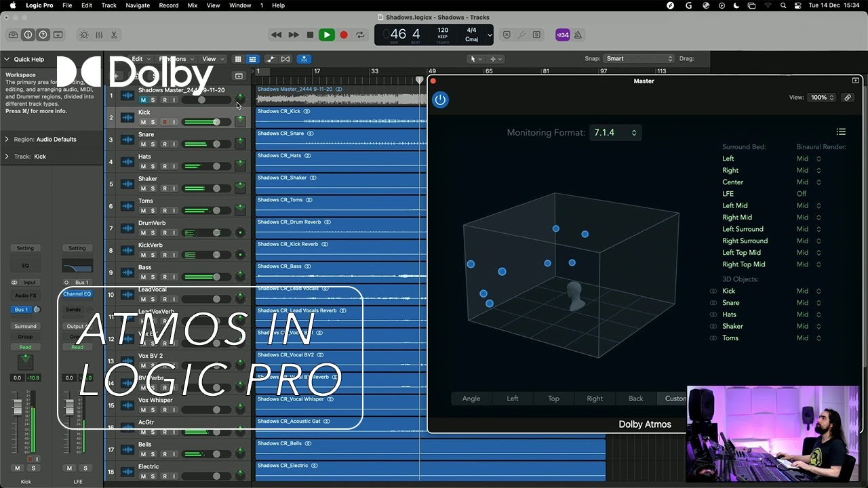
Task: Open the Editors scissors icon
Action: pos(114,35)
